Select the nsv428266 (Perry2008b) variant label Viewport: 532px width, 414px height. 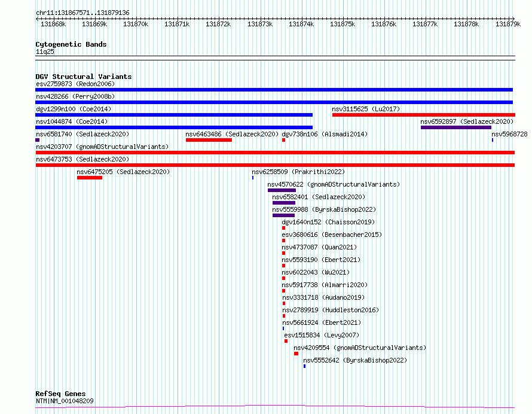click(75, 96)
